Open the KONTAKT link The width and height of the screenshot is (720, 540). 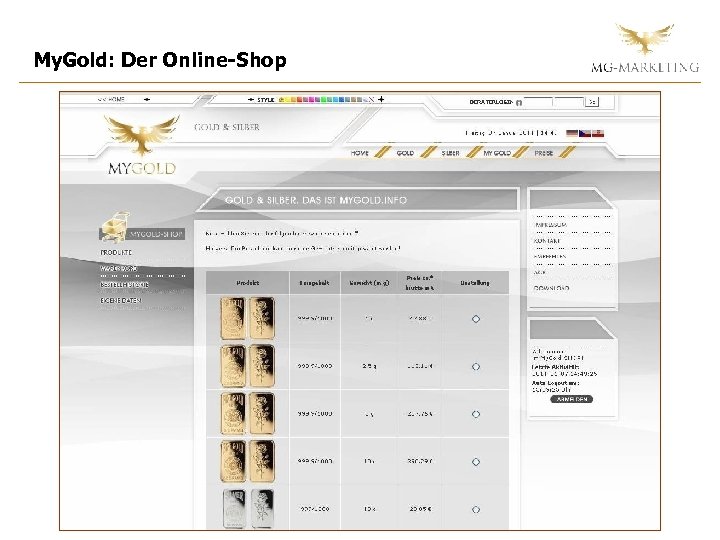click(547, 241)
